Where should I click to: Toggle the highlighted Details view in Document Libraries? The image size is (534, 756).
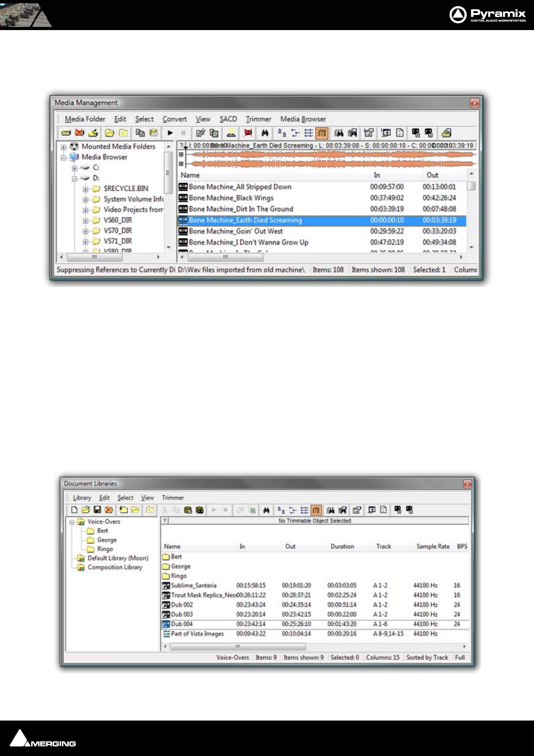tap(316, 510)
